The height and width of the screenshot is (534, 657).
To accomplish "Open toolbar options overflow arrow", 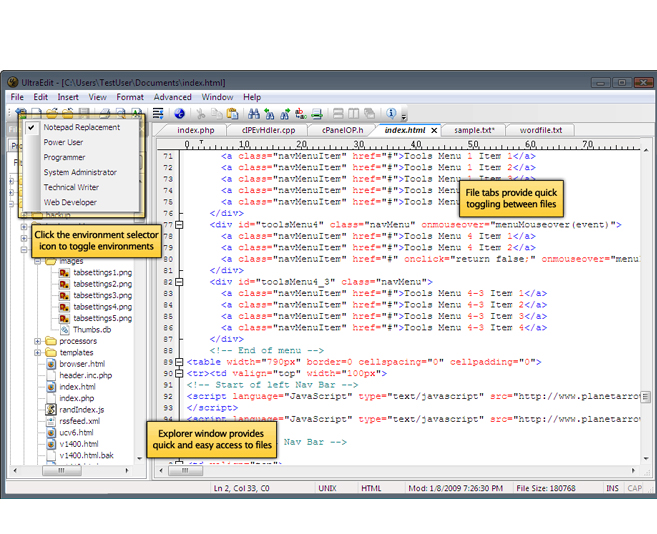I will pyautogui.click(x=404, y=117).
